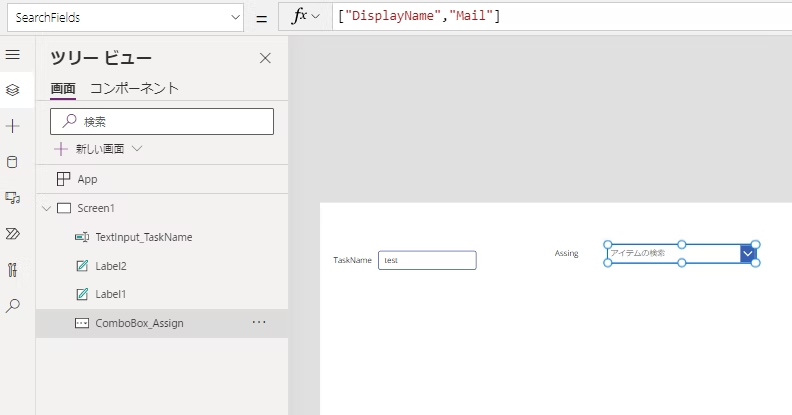
Task: Open ComboBox_Assign more options ellipsis
Action: [x=259, y=323]
